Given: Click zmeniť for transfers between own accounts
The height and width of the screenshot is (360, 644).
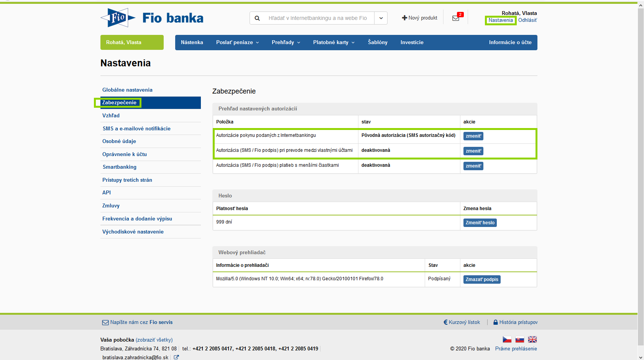Looking at the screenshot, I should point(473,151).
